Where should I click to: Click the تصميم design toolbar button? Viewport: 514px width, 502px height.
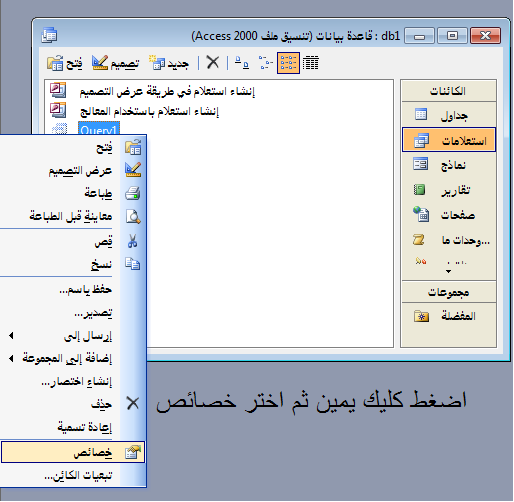115,63
